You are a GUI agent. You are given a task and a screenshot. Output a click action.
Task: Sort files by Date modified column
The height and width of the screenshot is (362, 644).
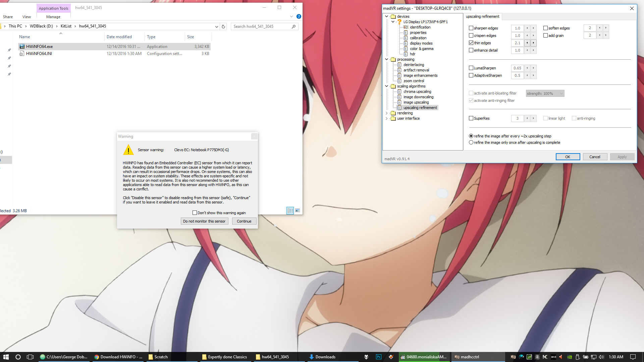[x=119, y=37]
